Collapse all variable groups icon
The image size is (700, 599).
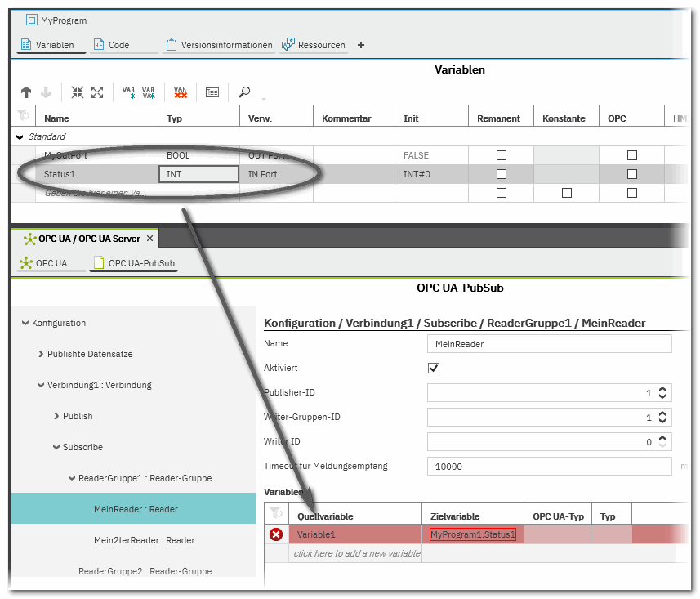coord(78,92)
